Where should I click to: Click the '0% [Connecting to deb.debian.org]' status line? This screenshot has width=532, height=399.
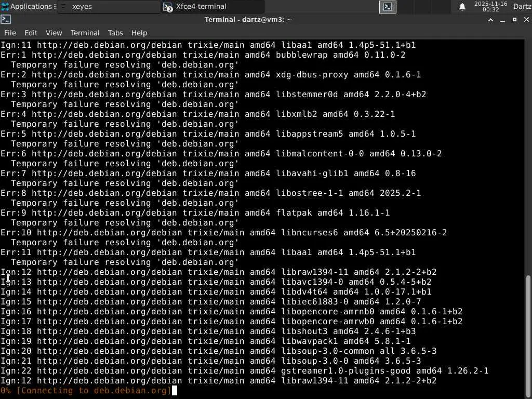click(x=86, y=391)
